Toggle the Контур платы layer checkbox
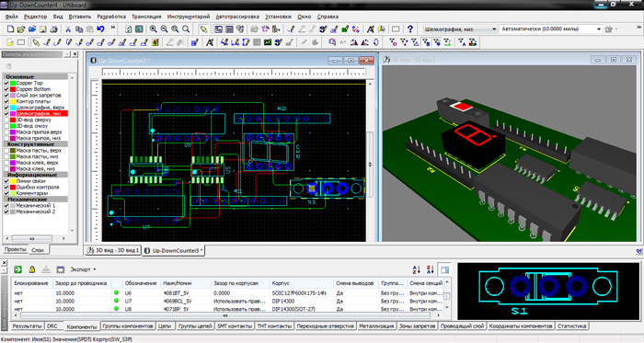The height and width of the screenshot is (343, 644). (6, 101)
